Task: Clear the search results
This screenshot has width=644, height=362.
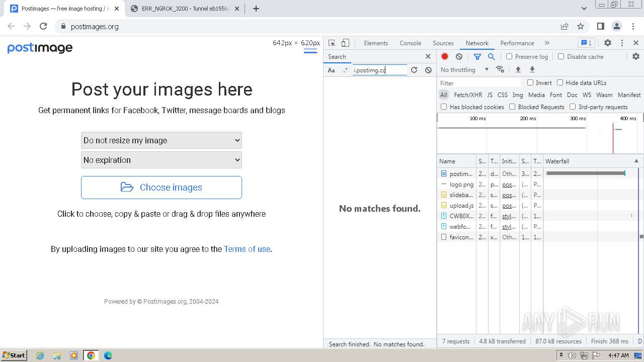Action: pyautogui.click(x=428, y=70)
